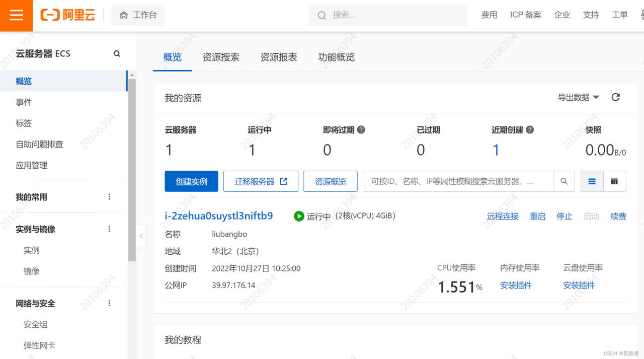This screenshot has height=359, width=644.
Task: Click the 远程连接 link
Action: tap(502, 217)
